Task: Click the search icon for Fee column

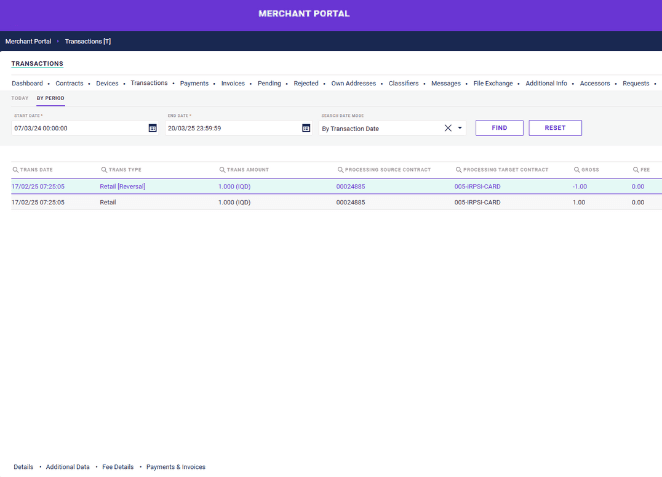Action: pyautogui.click(x=636, y=170)
